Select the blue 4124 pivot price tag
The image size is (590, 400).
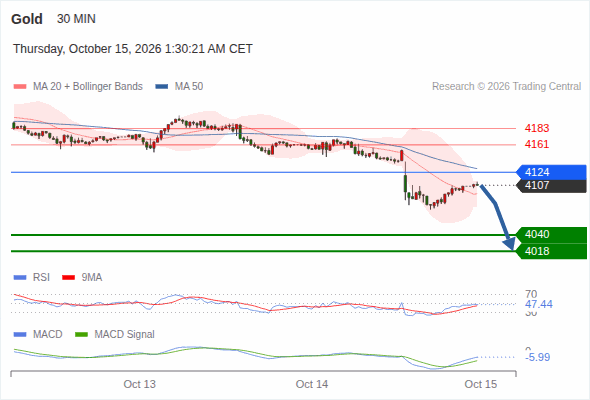(x=552, y=172)
